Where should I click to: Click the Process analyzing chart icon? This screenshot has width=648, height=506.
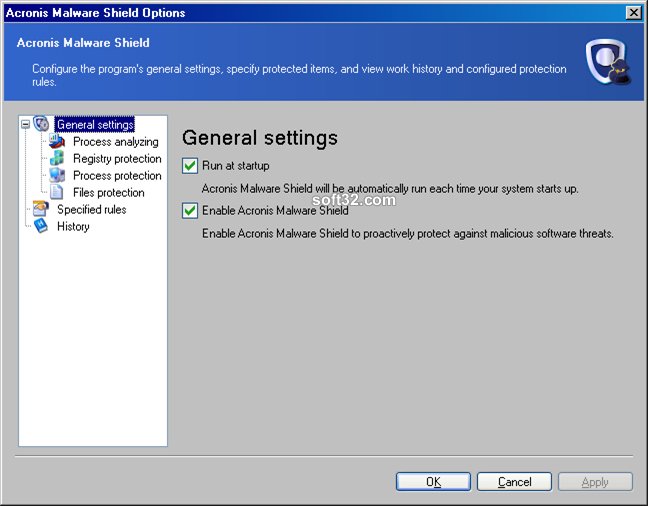click(x=57, y=141)
